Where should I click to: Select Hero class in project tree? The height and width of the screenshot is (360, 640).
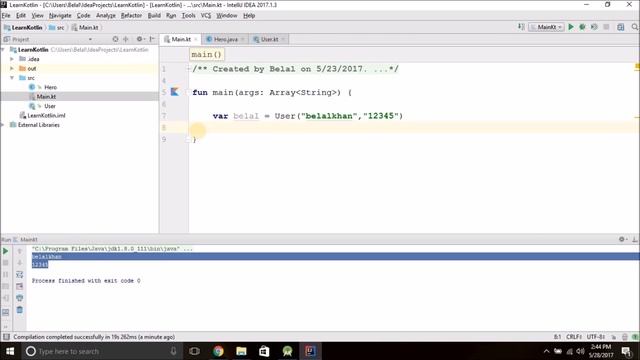50,87
